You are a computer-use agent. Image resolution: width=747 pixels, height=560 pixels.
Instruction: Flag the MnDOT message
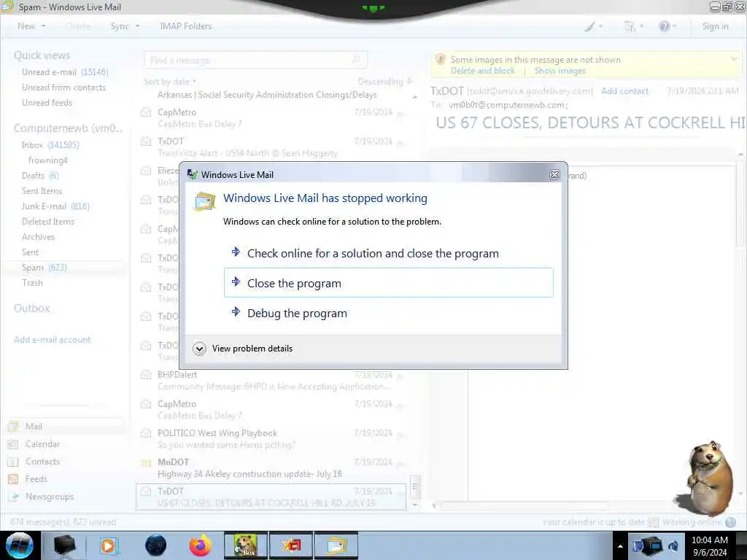point(401,463)
